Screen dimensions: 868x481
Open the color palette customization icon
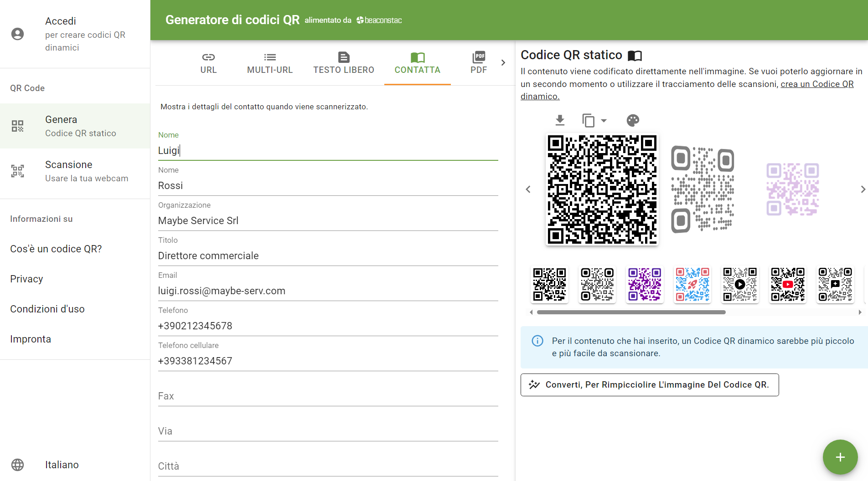point(633,120)
